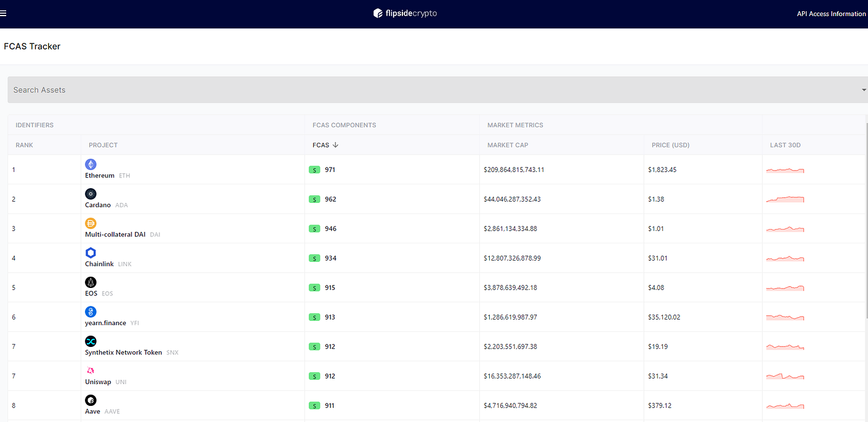Select the FCAS score 971
Viewport: 868px width, 422px height.
(x=330, y=169)
